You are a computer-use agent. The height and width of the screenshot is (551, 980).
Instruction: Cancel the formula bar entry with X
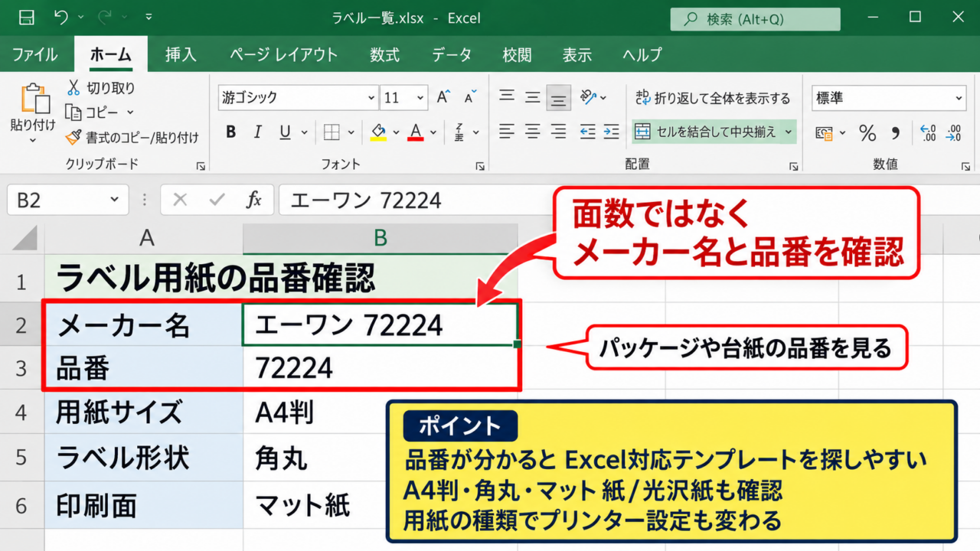[x=180, y=201]
